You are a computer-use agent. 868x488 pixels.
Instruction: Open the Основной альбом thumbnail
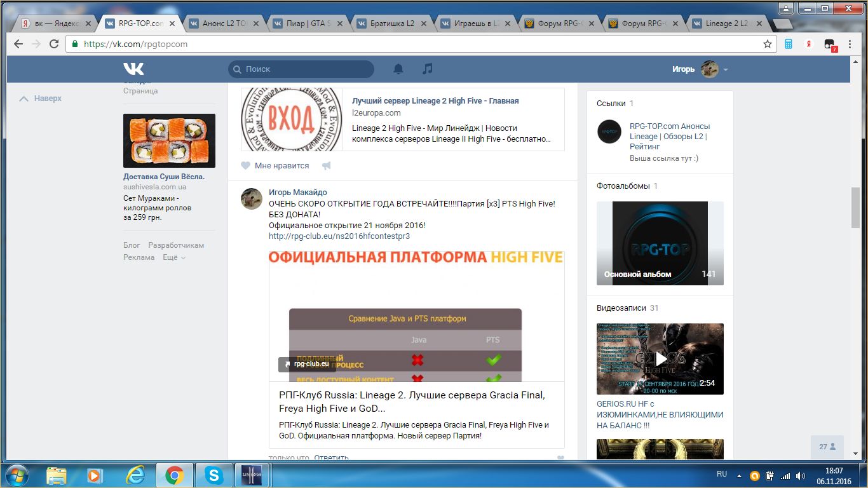660,243
